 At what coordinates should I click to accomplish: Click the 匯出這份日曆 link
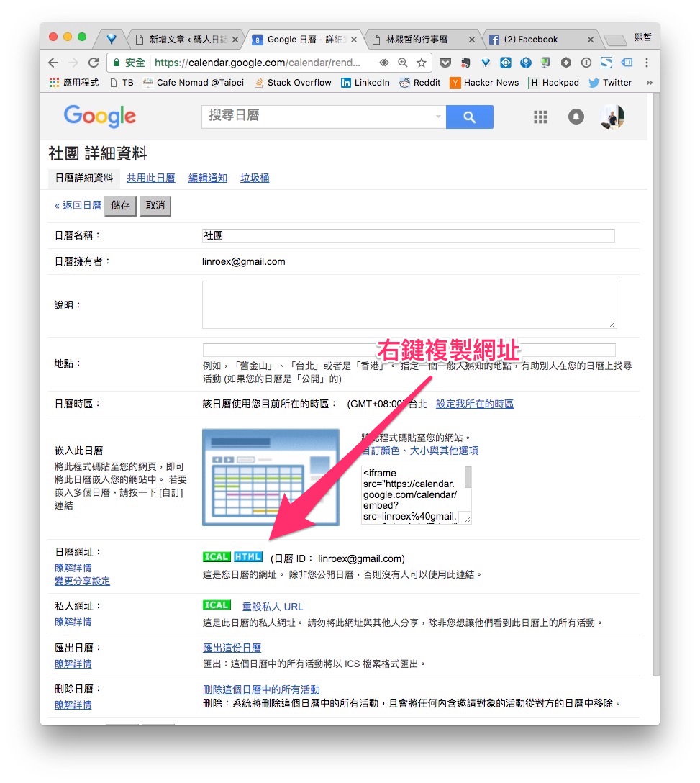[232, 648]
